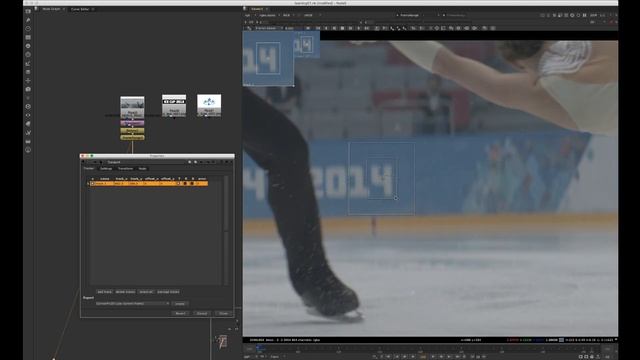Toggle the enable checkbox for track 1
Viewport: 640px width, 360px height.
tap(92, 184)
